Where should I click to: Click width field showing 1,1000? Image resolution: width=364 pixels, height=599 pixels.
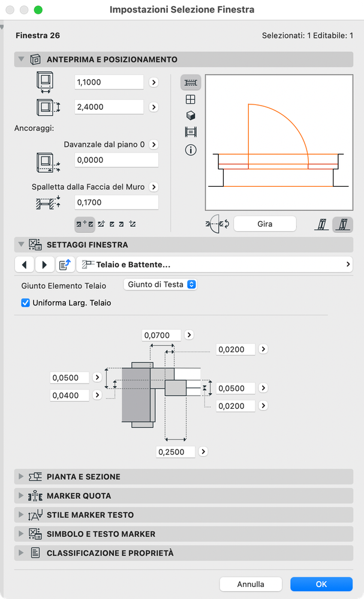(x=109, y=82)
